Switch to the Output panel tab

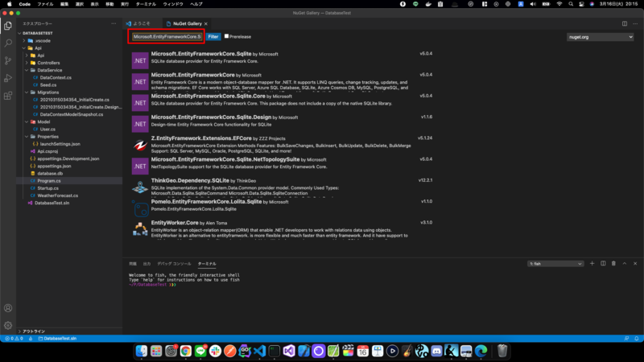[147, 264]
